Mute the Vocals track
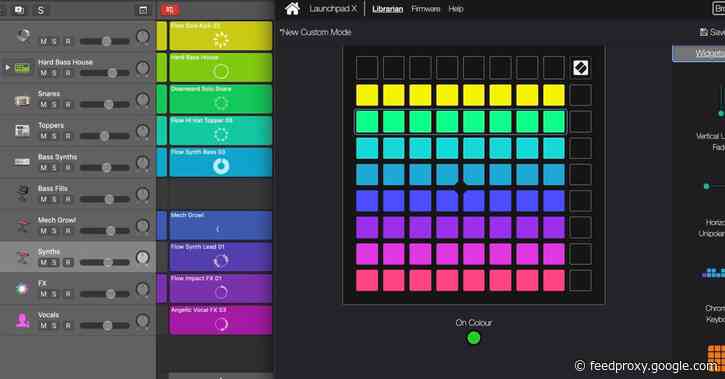Screen dimensions: 725x379 point(43,325)
